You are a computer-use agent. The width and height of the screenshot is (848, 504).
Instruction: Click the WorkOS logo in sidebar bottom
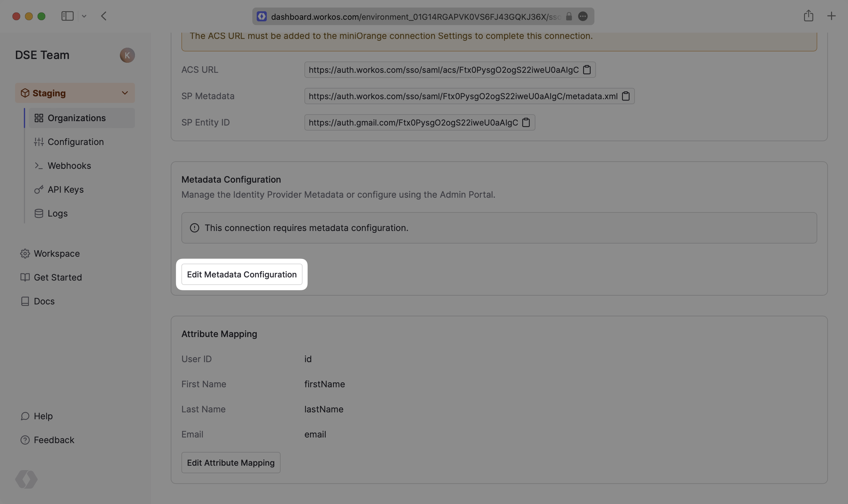tap(26, 479)
